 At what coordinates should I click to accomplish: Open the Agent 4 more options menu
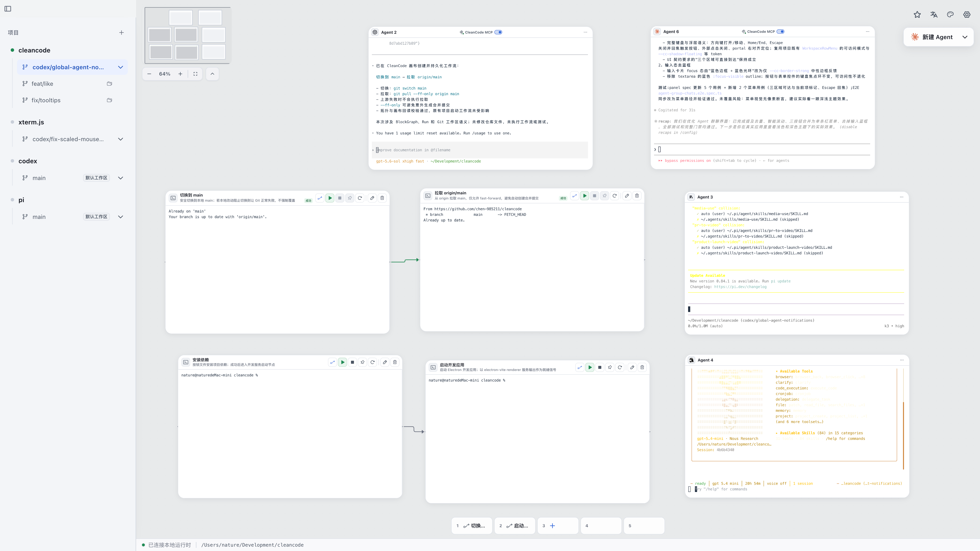[x=902, y=360]
